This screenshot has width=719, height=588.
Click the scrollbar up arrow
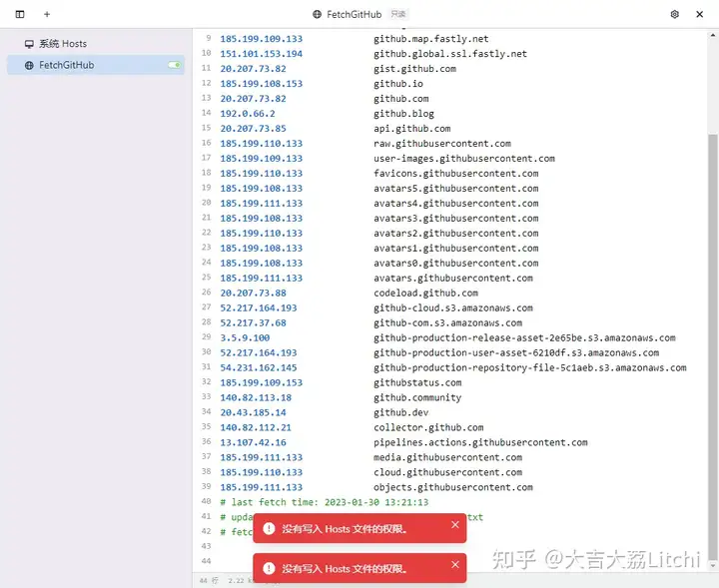[x=713, y=35]
